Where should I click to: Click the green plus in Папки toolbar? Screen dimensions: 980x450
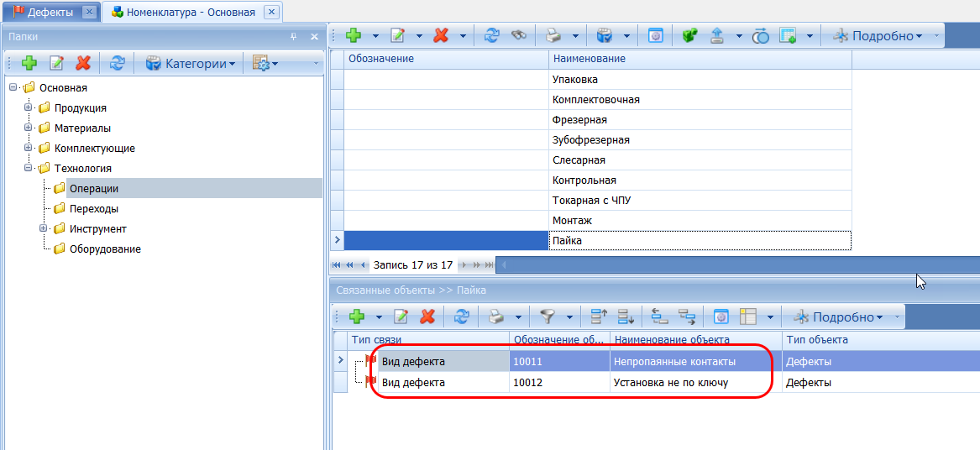click(29, 63)
